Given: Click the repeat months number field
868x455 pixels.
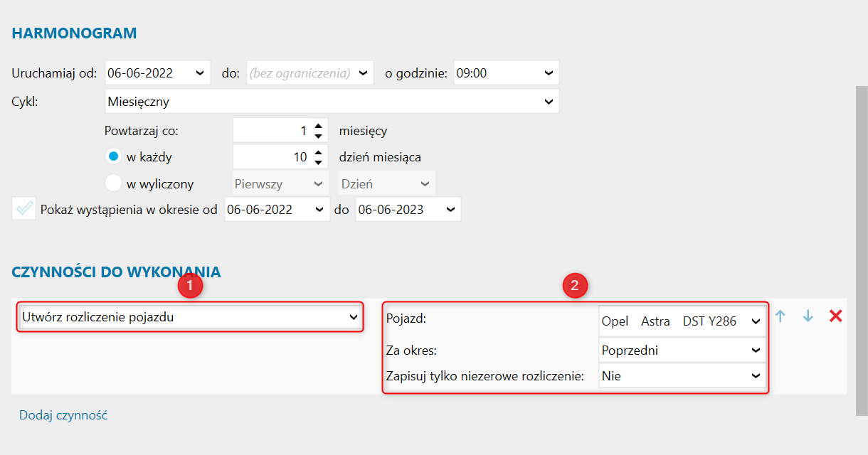Looking at the screenshot, I should point(272,131).
